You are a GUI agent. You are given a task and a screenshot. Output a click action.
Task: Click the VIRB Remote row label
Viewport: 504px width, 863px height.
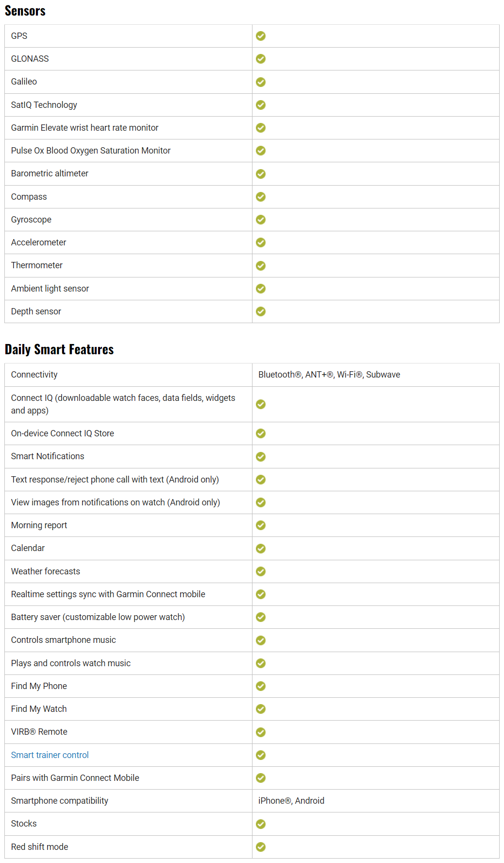pyautogui.click(x=39, y=732)
